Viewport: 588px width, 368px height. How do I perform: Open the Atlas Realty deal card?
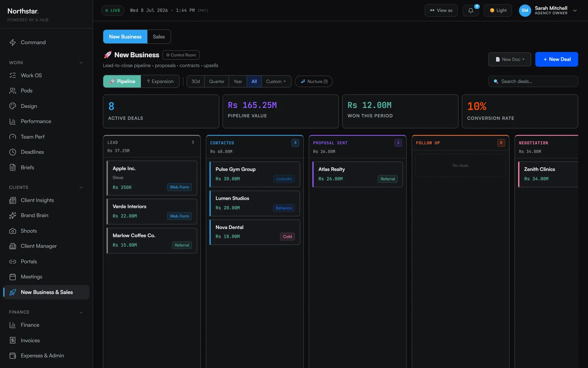click(x=358, y=174)
